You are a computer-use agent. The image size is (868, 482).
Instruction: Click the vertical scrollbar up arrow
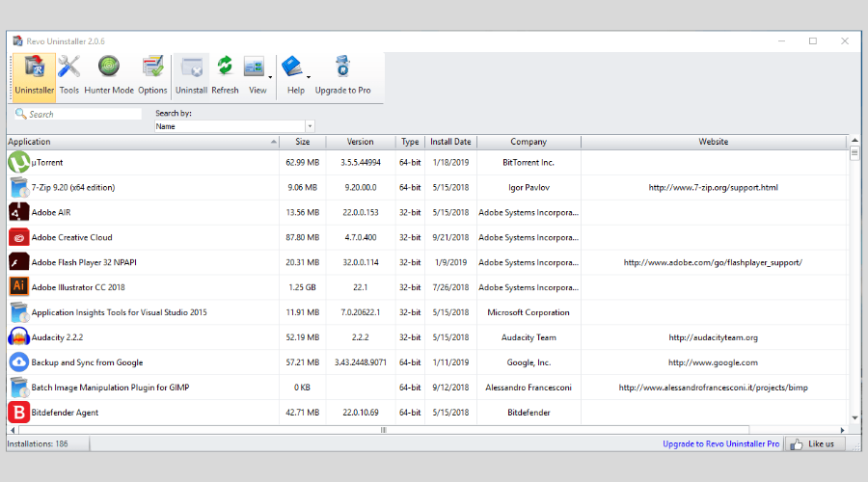(854, 140)
